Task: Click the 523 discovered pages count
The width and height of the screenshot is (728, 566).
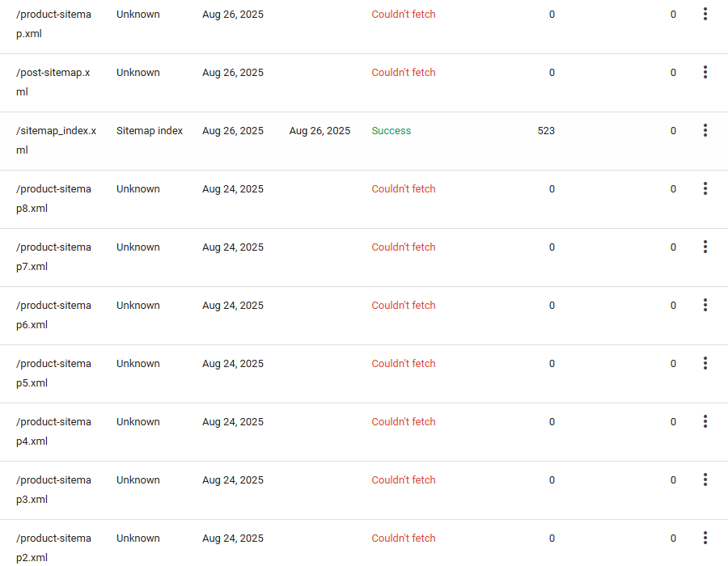Action: click(x=546, y=131)
